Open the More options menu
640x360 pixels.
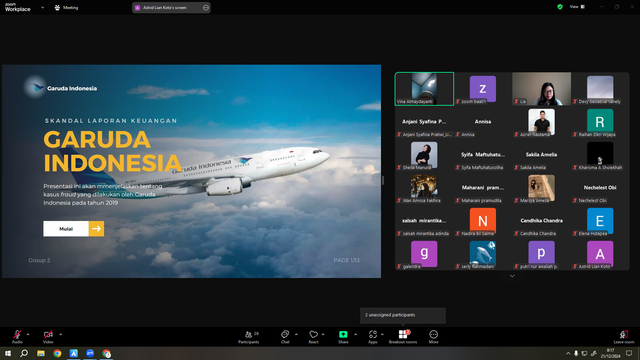click(x=433, y=336)
